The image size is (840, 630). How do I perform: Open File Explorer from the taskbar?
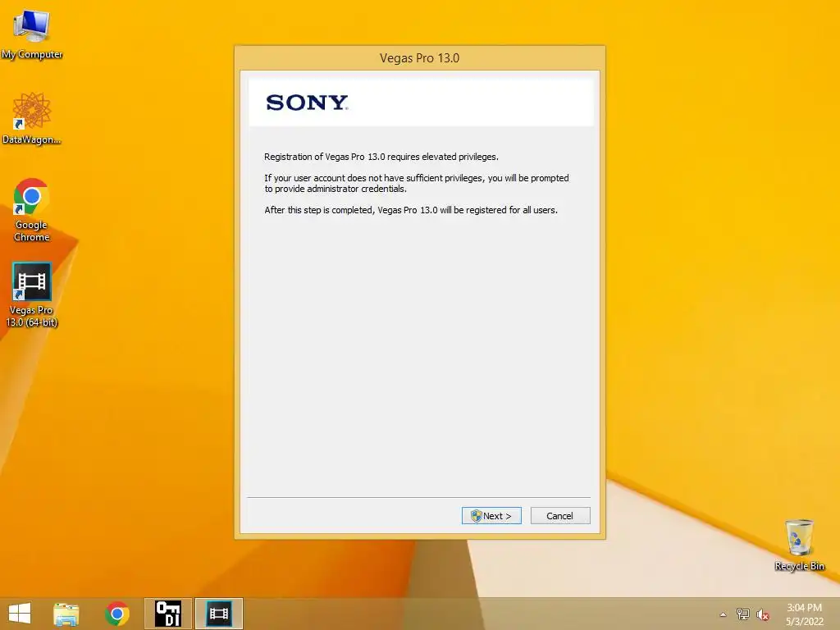pyautogui.click(x=66, y=614)
